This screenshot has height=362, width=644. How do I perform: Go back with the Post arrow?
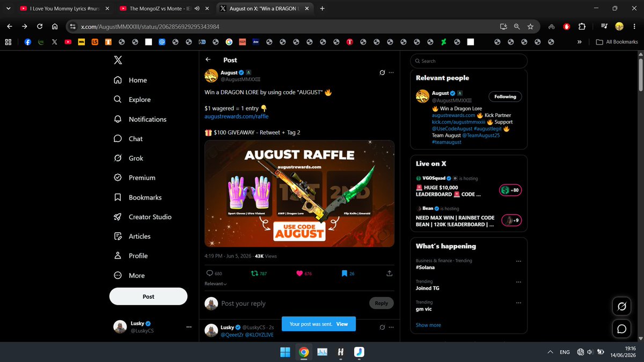click(x=208, y=60)
